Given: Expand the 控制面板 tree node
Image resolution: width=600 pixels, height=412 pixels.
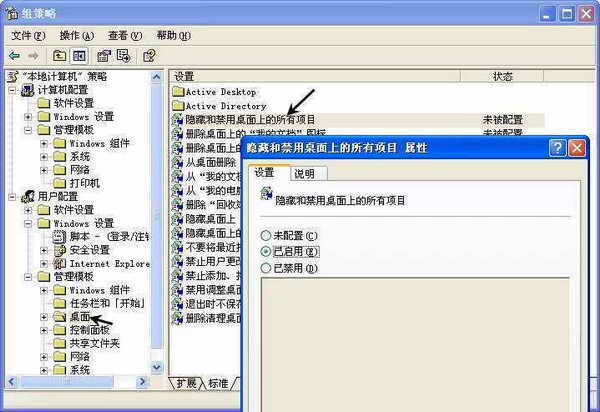Looking at the screenshot, I should (45, 330).
